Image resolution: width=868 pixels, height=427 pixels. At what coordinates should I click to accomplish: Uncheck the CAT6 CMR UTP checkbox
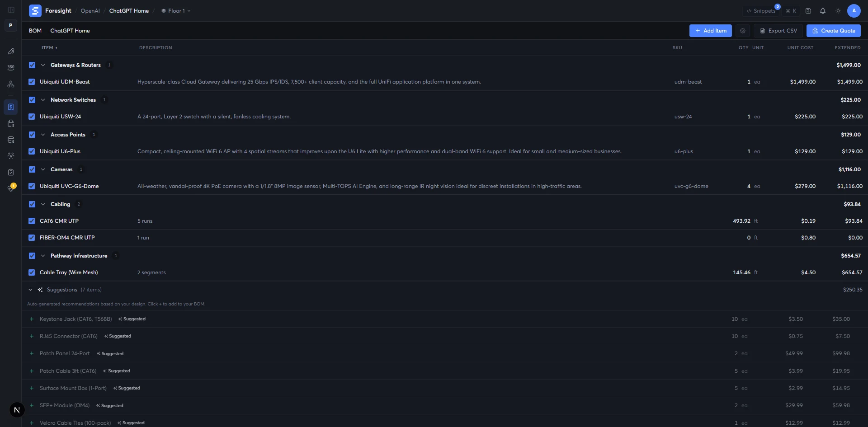(32, 221)
